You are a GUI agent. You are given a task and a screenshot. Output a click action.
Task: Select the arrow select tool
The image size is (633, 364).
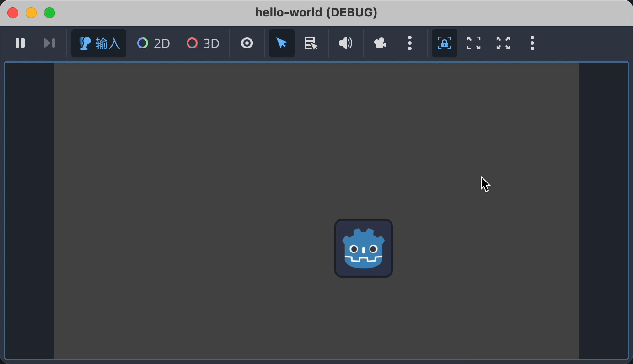(282, 43)
